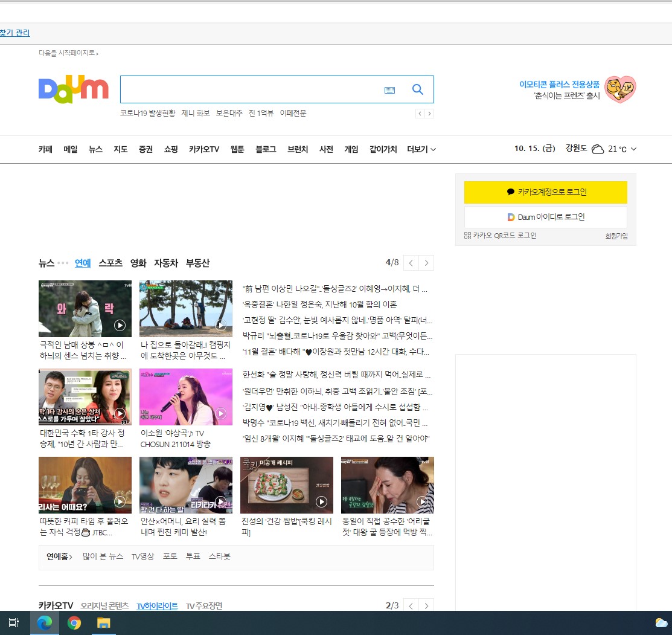Switch to the 스포츠 news tab
672x635 pixels.
(110, 263)
